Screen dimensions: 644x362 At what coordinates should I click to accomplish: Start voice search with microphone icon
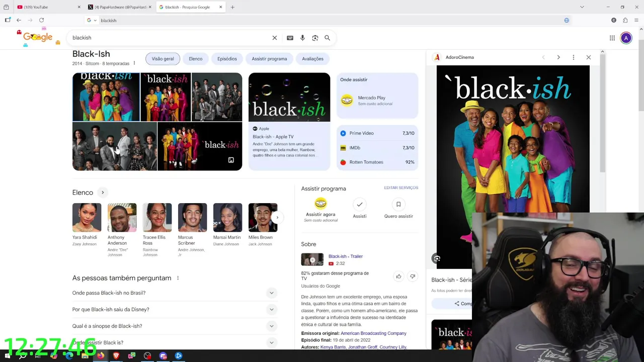pos(302,38)
